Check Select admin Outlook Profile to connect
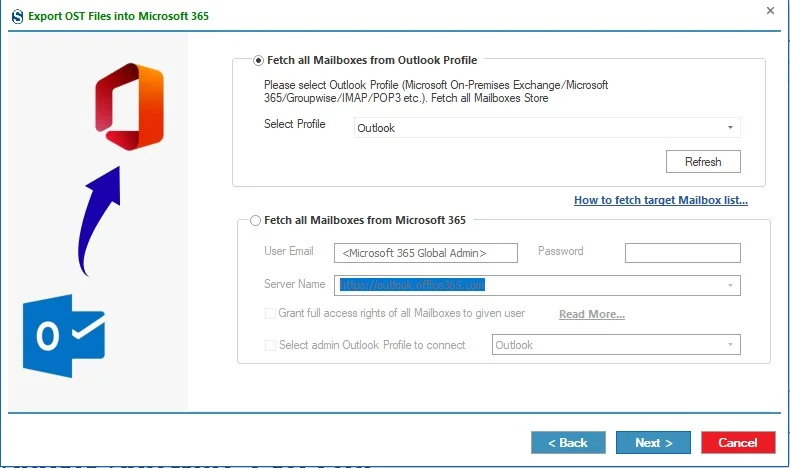The height and width of the screenshot is (468, 790). pyautogui.click(x=270, y=345)
